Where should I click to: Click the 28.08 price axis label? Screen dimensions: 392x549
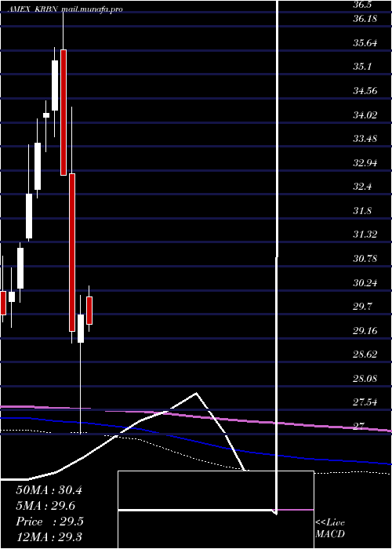365,379
